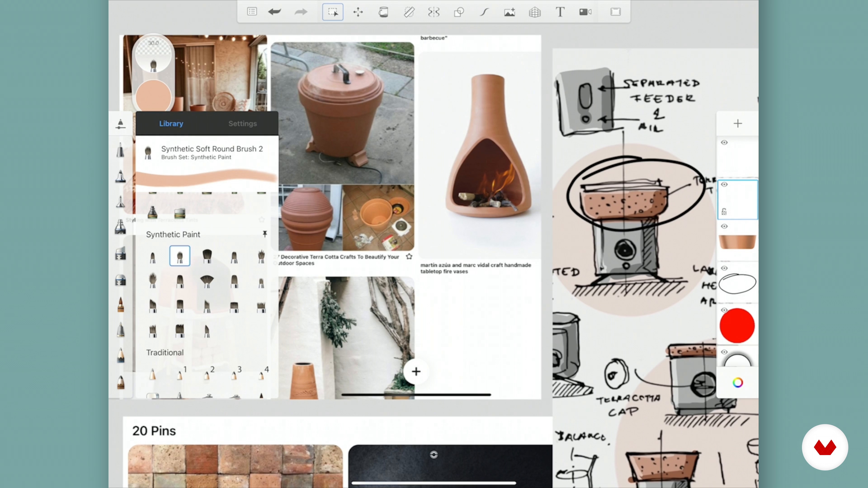
Task: Hide the terracotta pot gradient layer
Action: (724, 226)
